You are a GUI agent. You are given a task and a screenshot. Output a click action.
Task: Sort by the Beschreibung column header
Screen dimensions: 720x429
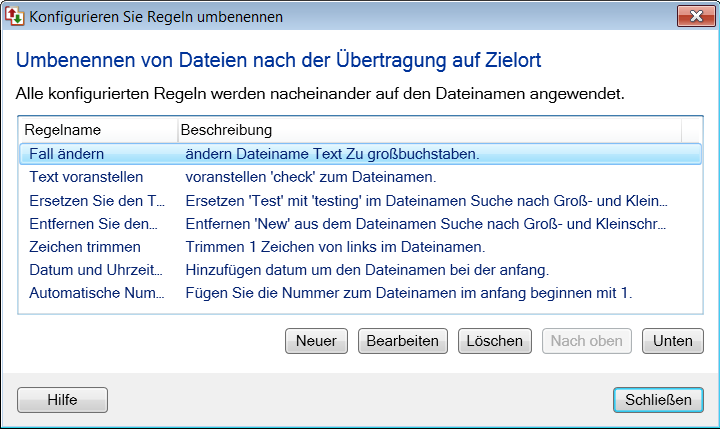click(x=428, y=131)
